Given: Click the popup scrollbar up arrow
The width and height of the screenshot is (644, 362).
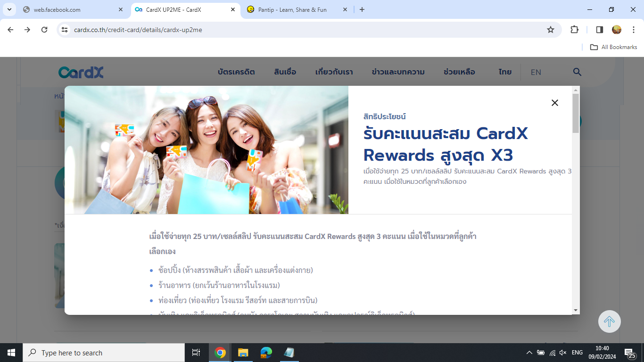Looking at the screenshot, I should (576, 90).
